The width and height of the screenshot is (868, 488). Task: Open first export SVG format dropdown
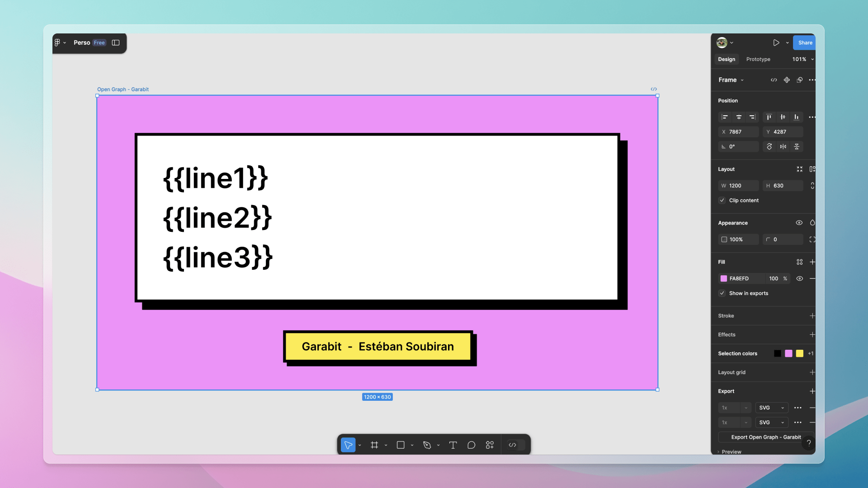772,408
